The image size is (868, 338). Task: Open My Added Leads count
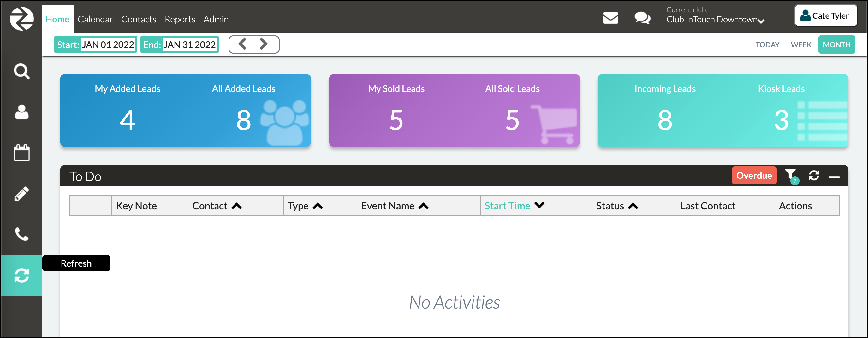tap(128, 120)
